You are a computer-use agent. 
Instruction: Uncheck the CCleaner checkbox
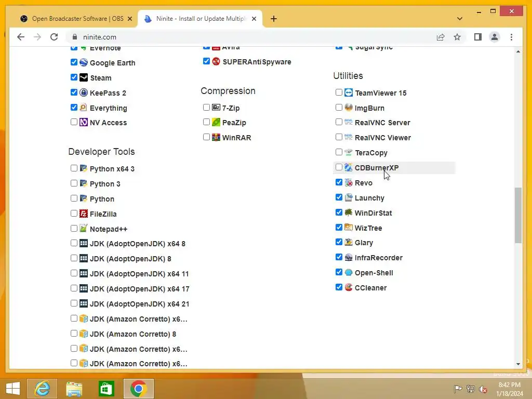pyautogui.click(x=339, y=287)
